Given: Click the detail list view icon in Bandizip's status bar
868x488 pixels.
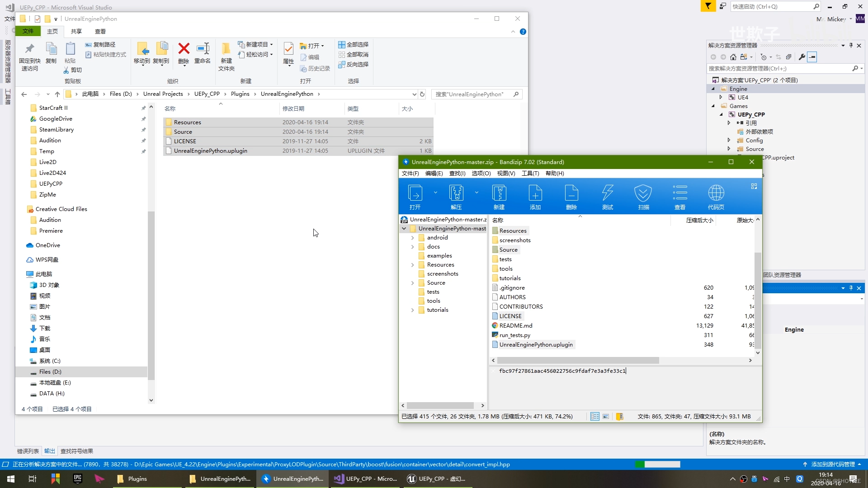Looking at the screenshot, I should (595, 417).
